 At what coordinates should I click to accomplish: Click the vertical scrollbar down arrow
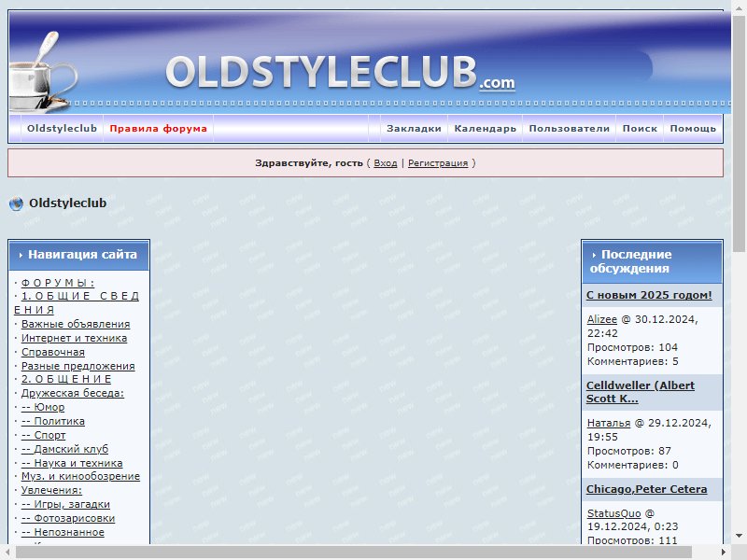(739, 536)
